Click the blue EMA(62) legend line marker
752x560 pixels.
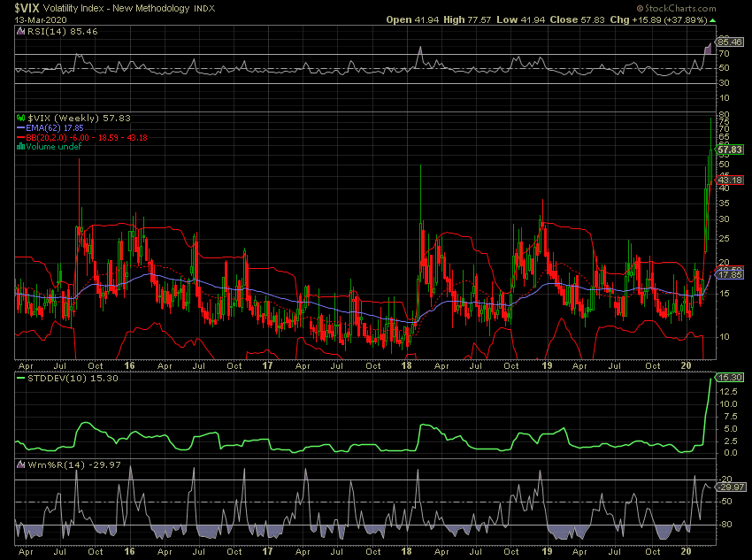tap(20, 128)
